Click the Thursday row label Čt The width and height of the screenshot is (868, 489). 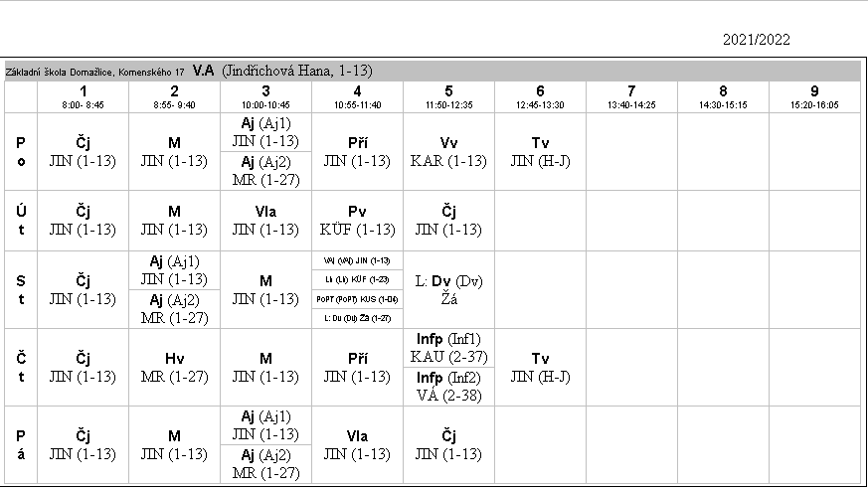(x=21, y=368)
